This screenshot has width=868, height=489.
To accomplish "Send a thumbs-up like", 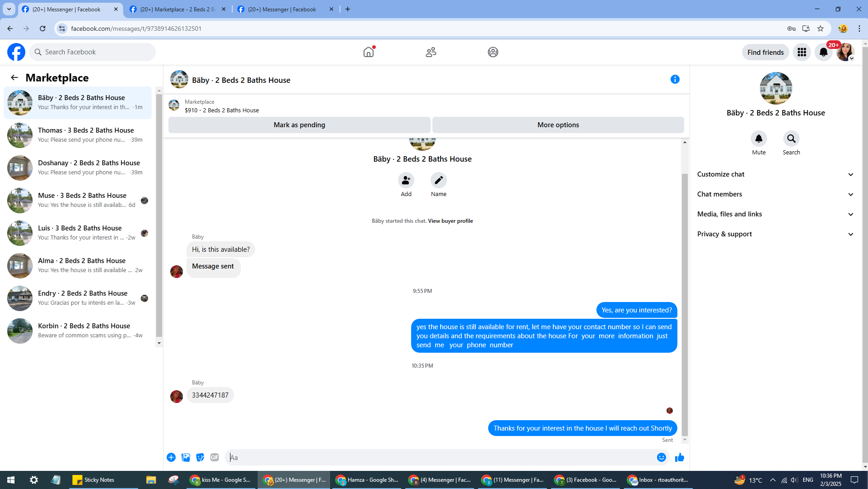I will pyautogui.click(x=680, y=457).
